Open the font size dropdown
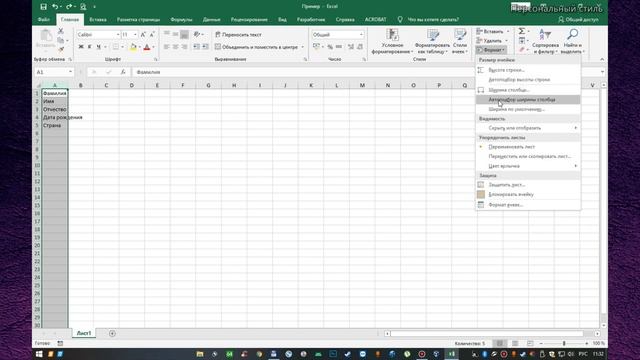640x360 pixels. pyautogui.click(x=135, y=35)
